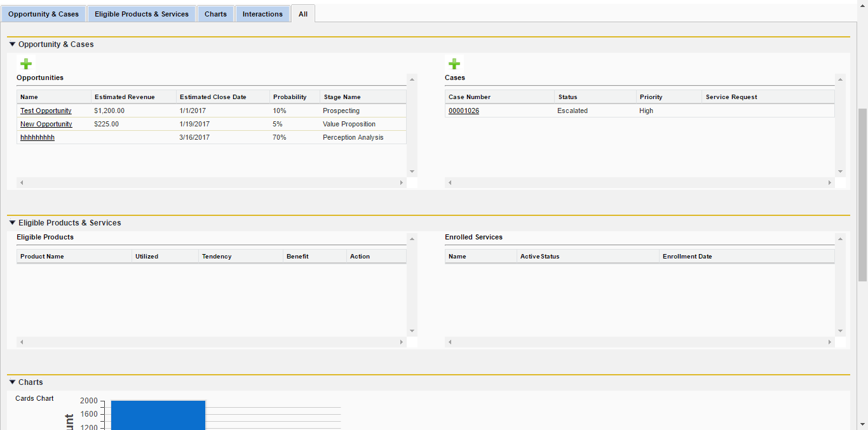Click the Cases panel scroll-right arrow
The width and height of the screenshot is (868, 430).
pos(829,182)
